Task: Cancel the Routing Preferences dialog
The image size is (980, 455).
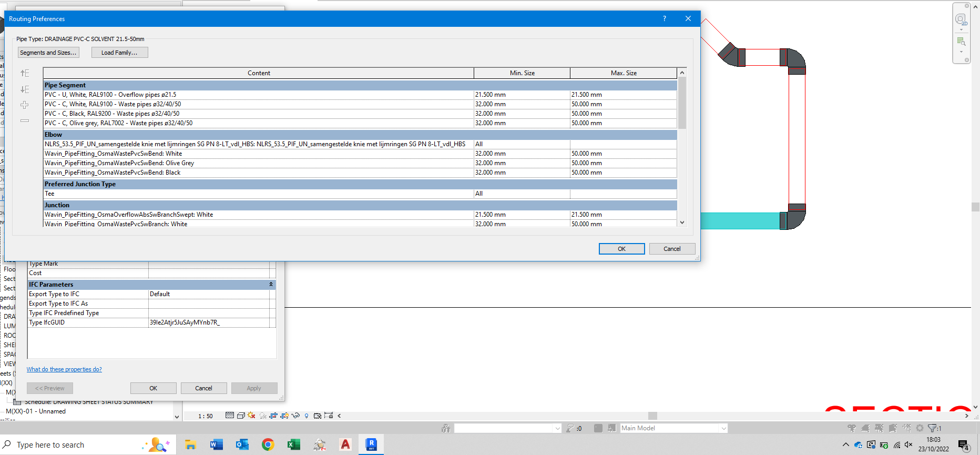Action: coord(672,249)
